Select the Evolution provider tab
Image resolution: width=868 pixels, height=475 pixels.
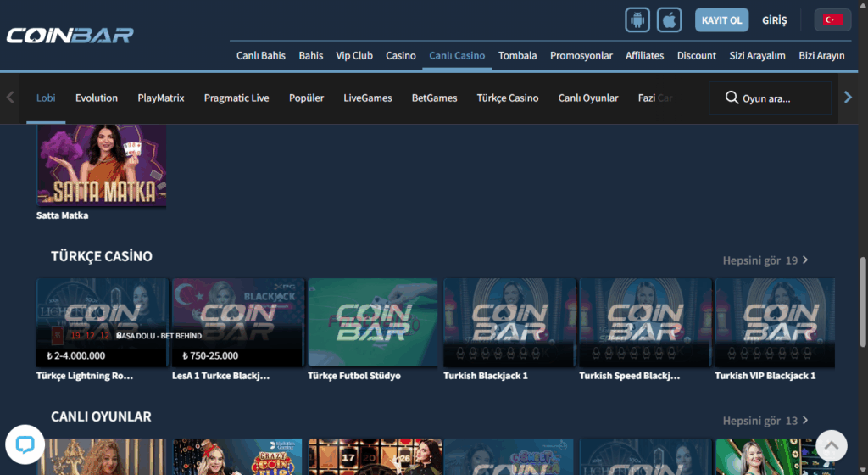(97, 98)
